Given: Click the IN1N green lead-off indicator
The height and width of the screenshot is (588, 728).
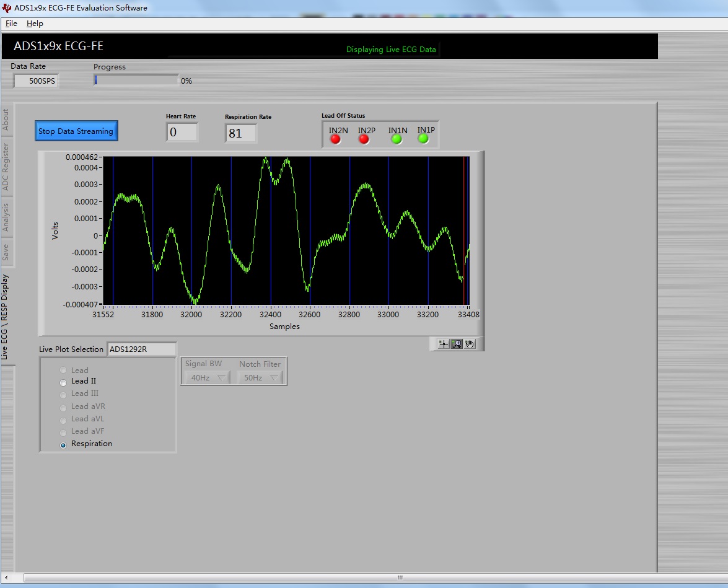Looking at the screenshot, I should pos(396,140).
